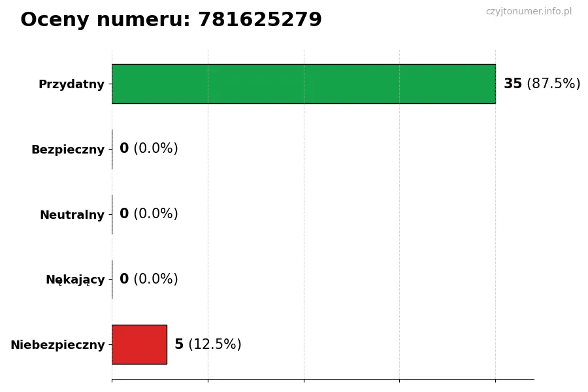
Task: Click the 0 (0.0%) value for Bezpieczny
Action: (x=148, y=149)
